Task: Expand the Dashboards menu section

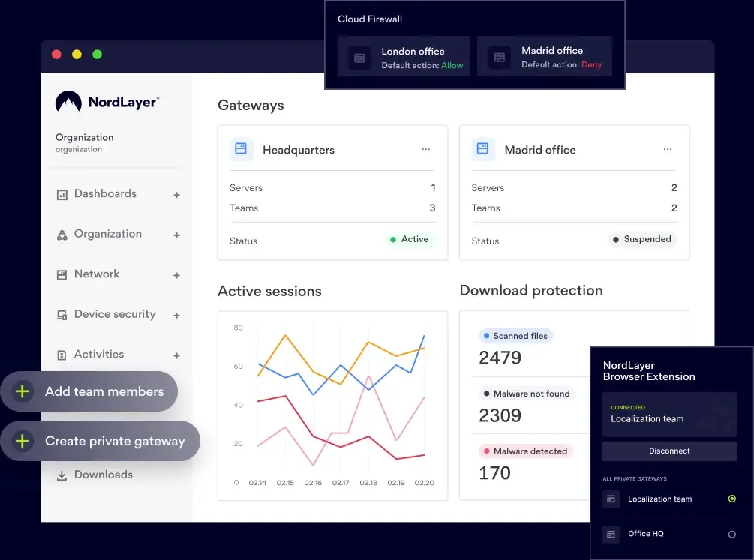Action: 176,195
